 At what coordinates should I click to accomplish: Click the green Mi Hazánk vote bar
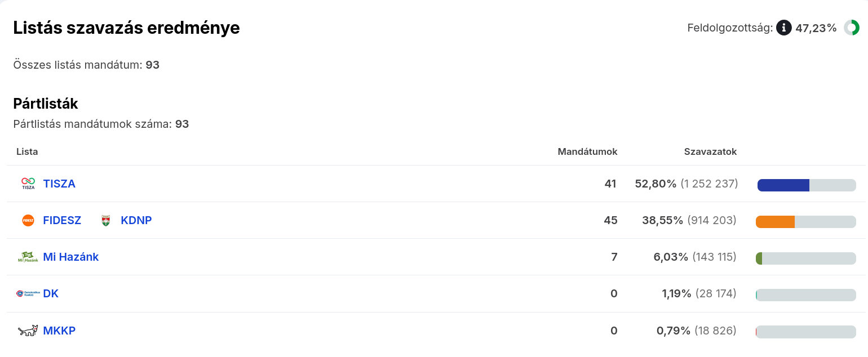(759, 258)
